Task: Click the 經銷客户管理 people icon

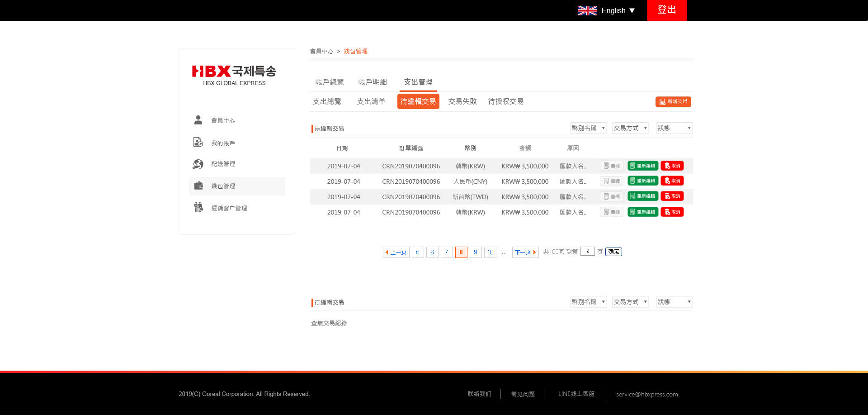Action: coord(198,207)
